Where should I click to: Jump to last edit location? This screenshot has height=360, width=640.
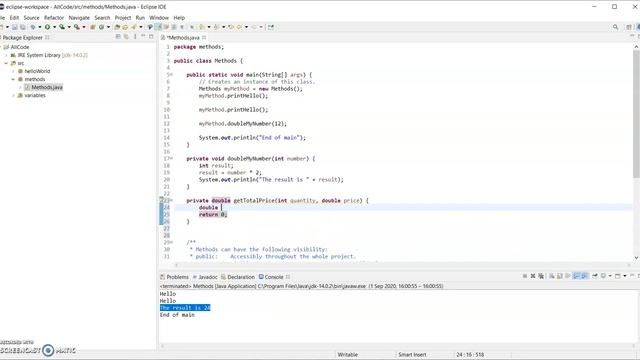[x=231, y=27]
